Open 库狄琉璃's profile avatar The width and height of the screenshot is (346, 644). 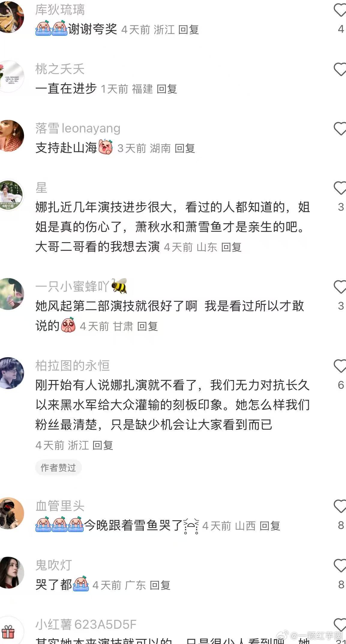[9, 16]
